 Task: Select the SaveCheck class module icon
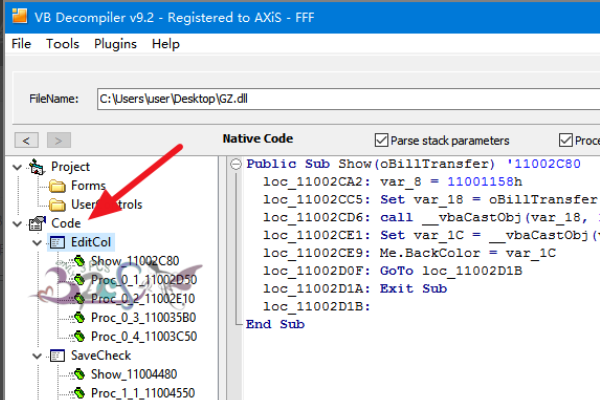57,355
